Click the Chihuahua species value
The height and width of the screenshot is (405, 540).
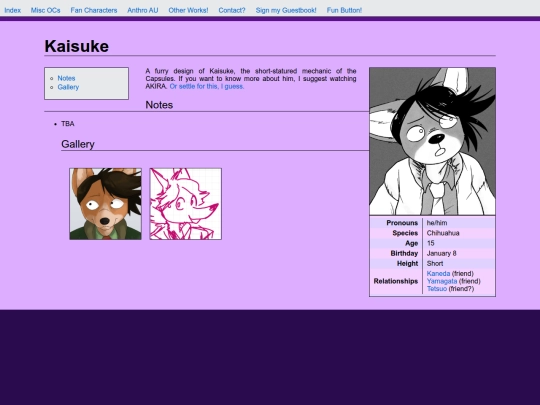click(x=443, y=233)
